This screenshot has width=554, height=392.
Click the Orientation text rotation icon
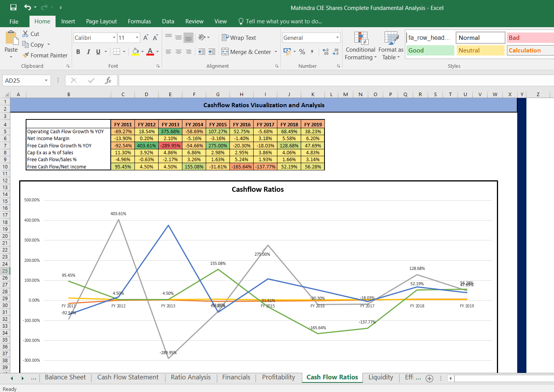(x=202, y=37)
